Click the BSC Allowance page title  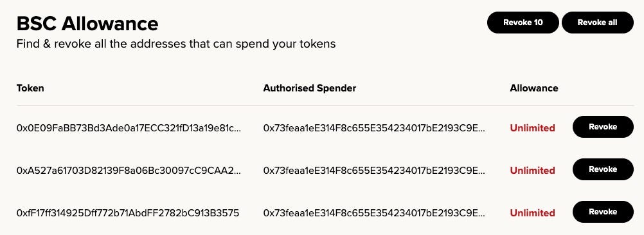click(x=87, y=23)
